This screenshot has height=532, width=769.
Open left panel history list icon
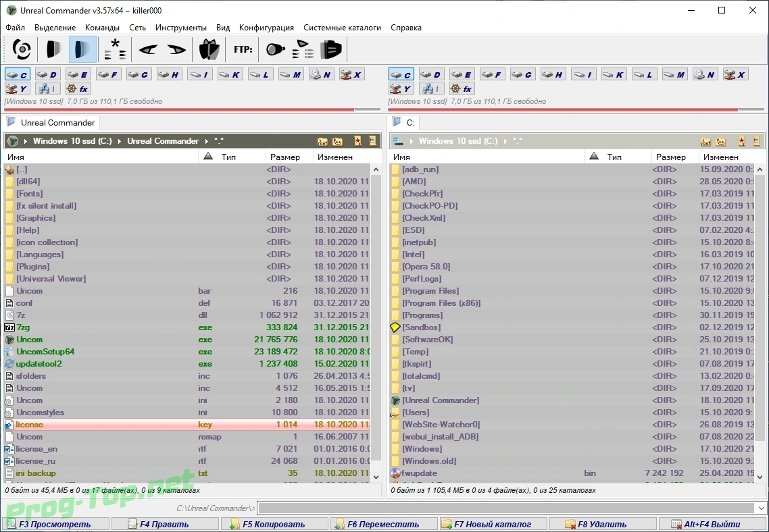click(x=373, y=141)
